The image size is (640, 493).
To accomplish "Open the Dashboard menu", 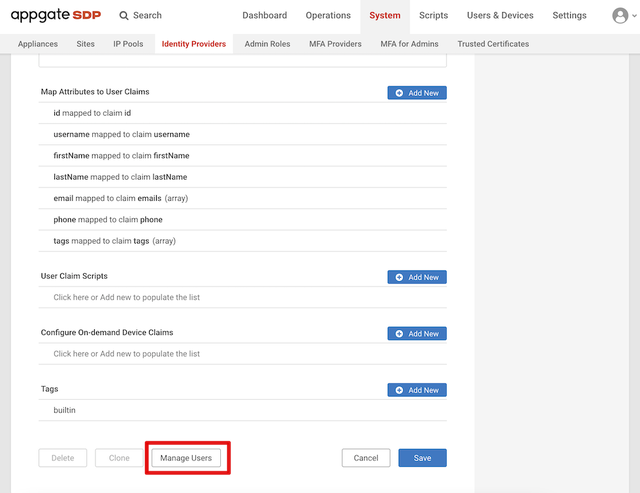I will point(264,16).
